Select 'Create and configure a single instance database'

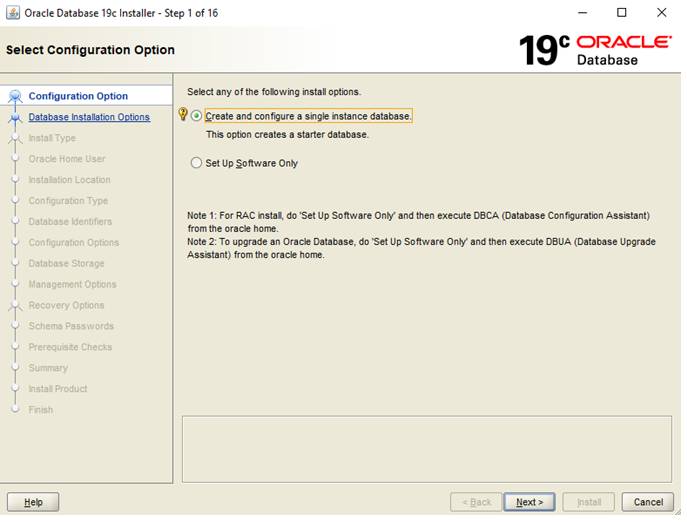pos(197,116)
